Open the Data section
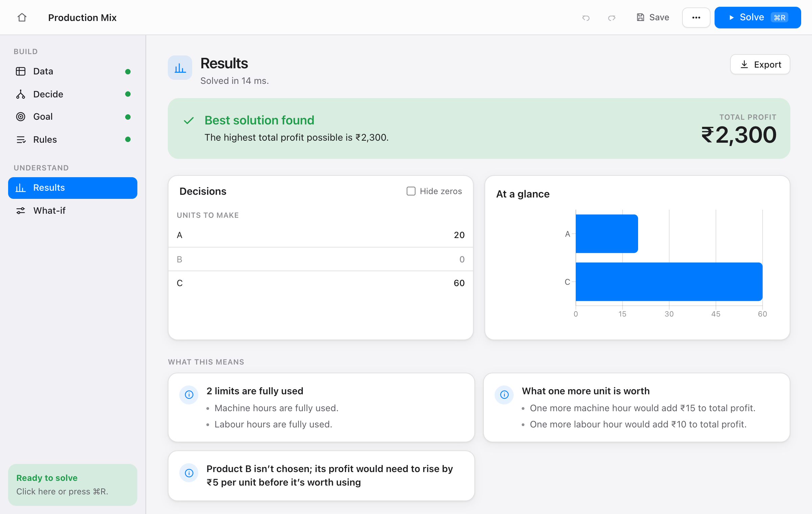 click(x=73, y=71)
